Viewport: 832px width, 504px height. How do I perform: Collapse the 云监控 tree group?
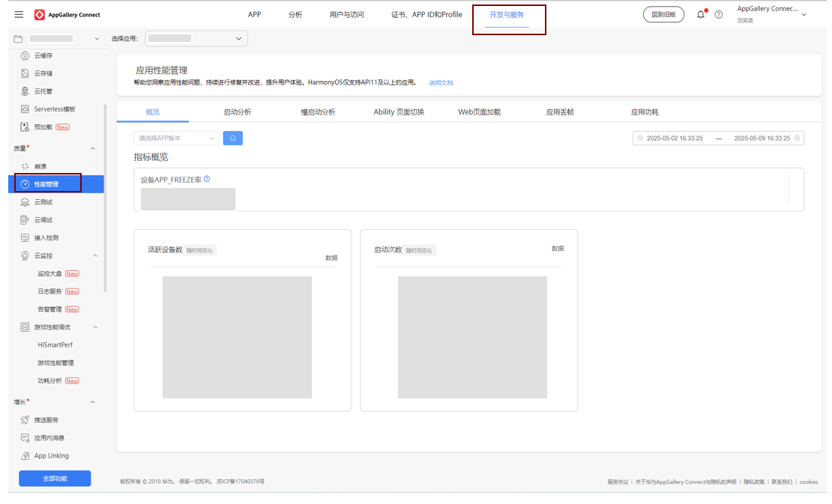[95, 256]
